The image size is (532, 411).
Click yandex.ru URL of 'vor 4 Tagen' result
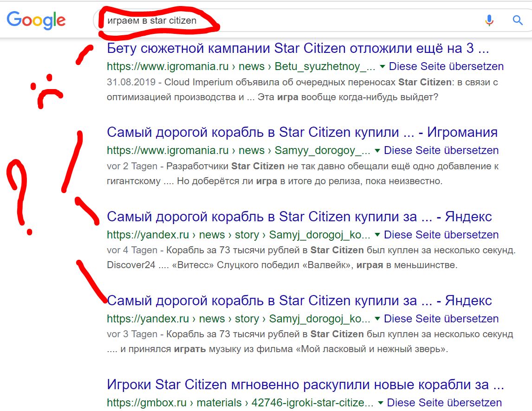(x=239, y=235)
